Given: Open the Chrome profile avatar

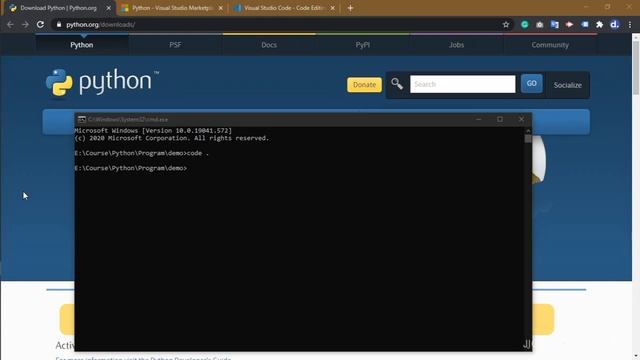Looking at the screenshot, I should (x=615, y=24).
